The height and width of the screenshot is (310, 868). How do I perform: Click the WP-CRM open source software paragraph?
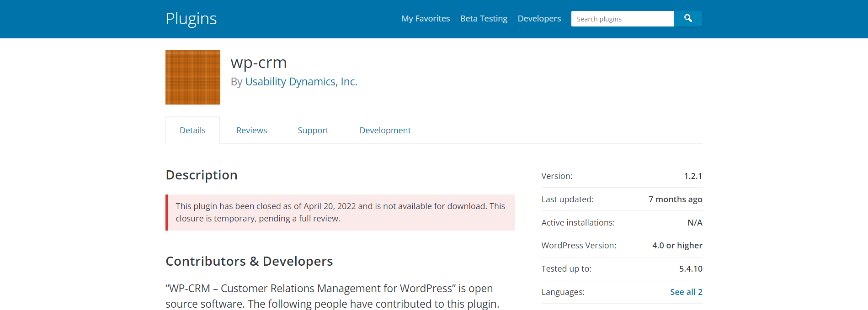click(x=332, y=296)
